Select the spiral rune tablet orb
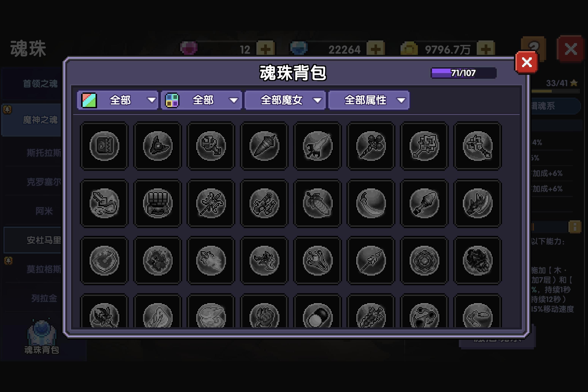This screenshot has width=588, height=392. point(104,146)
